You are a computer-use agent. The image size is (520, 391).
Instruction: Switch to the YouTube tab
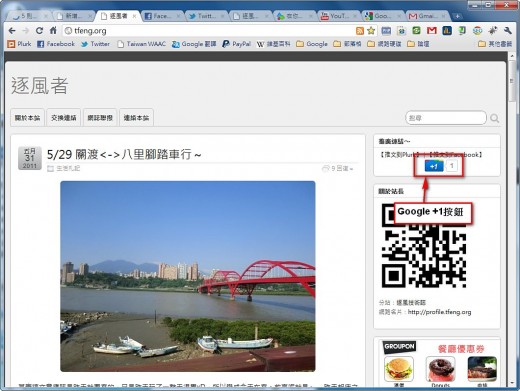[336, 16]
